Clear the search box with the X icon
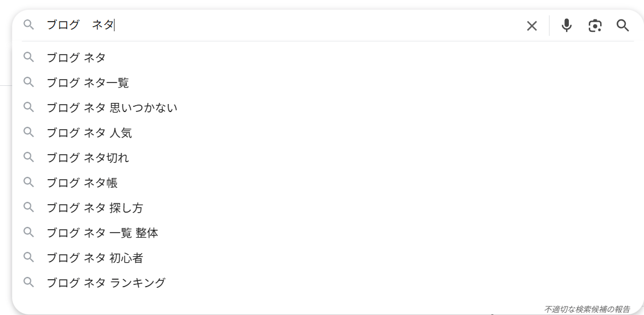644x315 pixels. coord(531,26)
